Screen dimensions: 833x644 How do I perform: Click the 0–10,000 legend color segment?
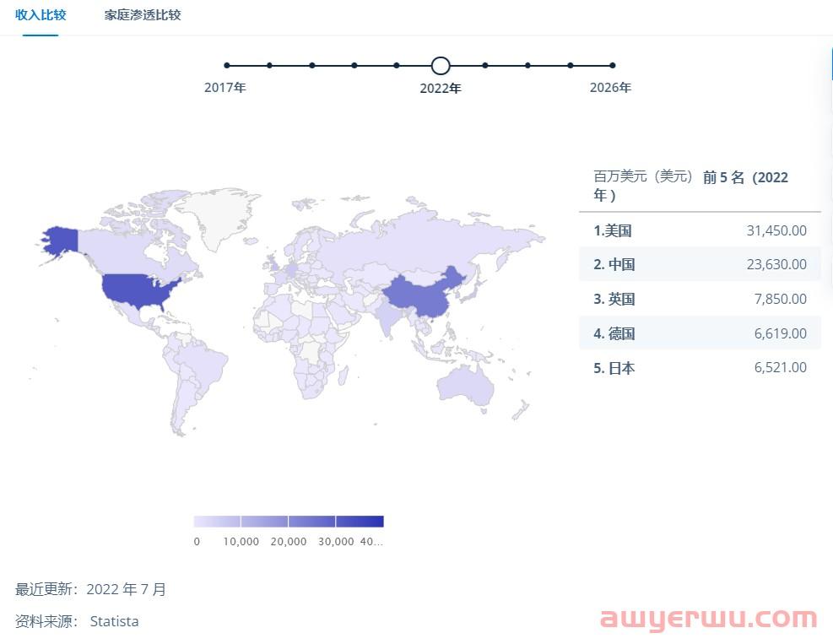point(217,522)
